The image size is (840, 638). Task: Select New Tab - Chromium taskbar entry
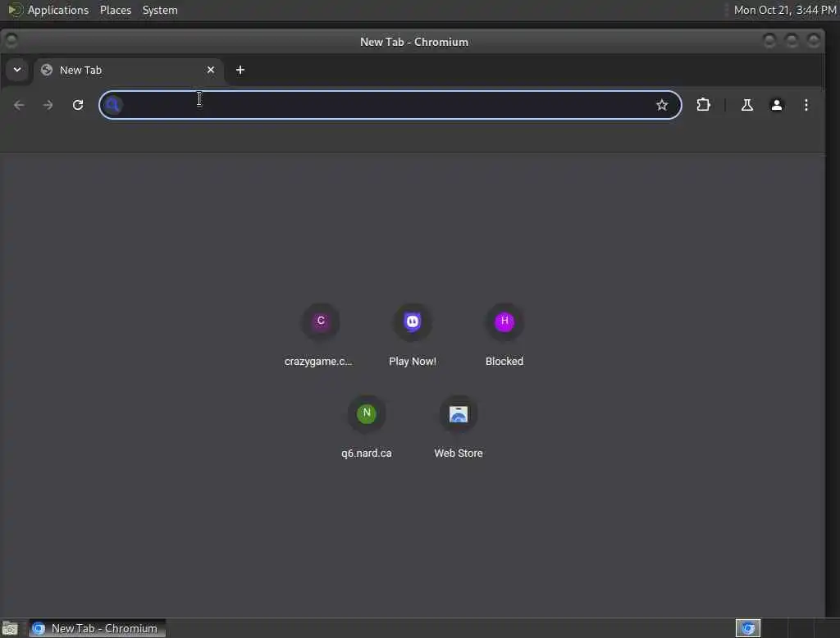(97, 628)
